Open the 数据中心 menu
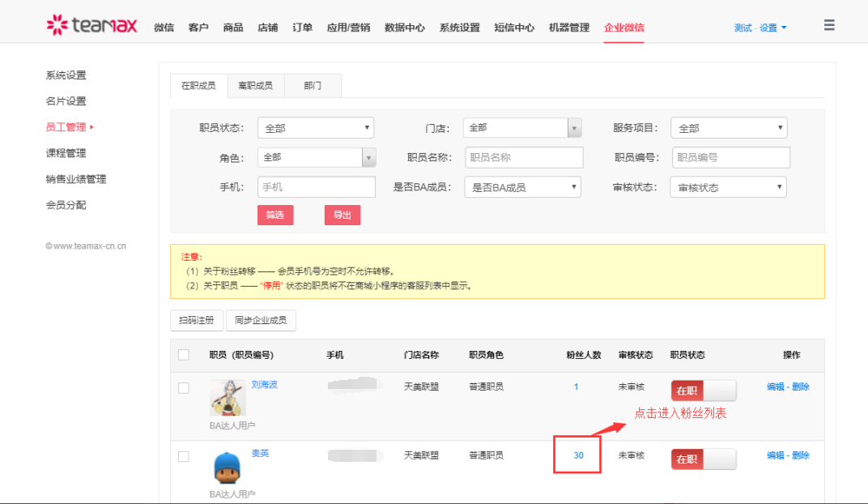868x504 pixels. point(404,28)
